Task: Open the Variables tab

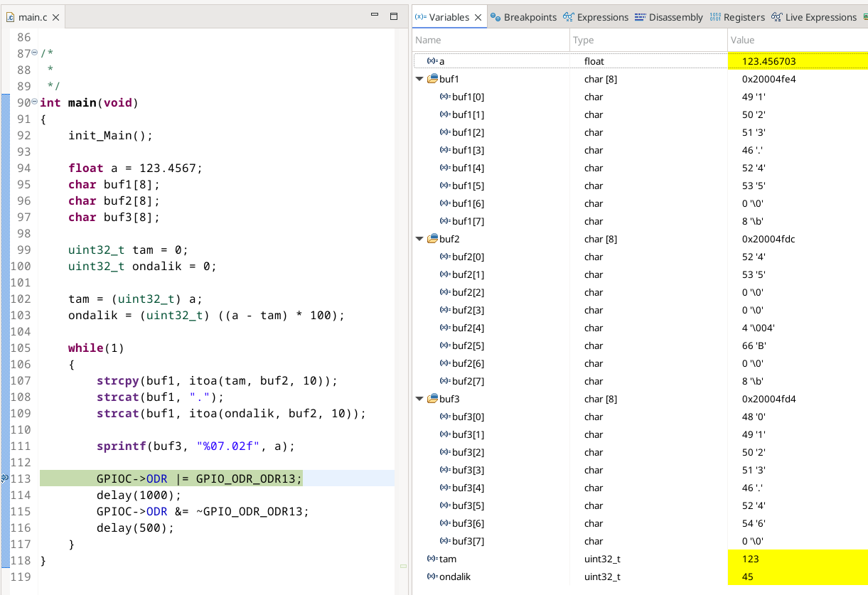Action: pos(449,17)
